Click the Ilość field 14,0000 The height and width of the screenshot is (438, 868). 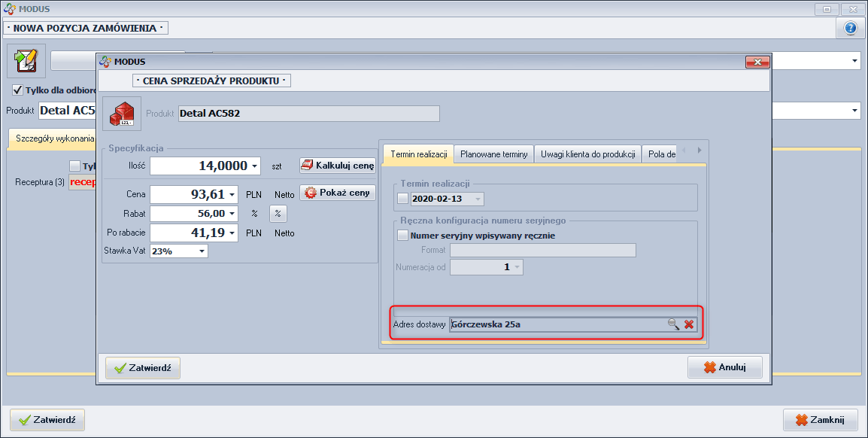(x=205, y=166)
